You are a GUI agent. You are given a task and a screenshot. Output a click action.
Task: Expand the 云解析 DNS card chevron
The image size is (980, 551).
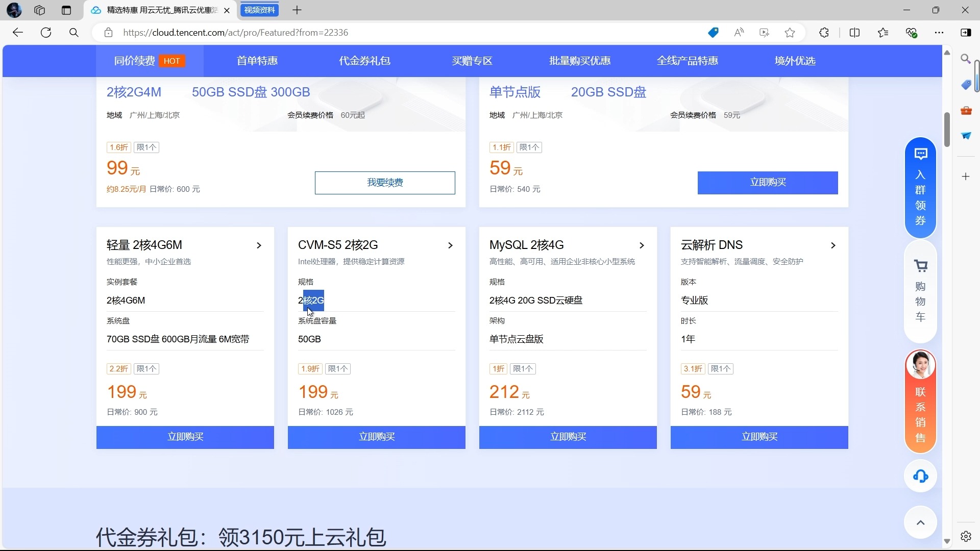pos(833,245)
